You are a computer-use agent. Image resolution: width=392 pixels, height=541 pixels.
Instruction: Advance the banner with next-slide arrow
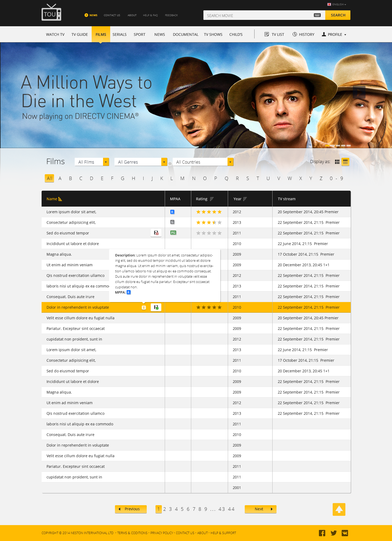point(359,92)
